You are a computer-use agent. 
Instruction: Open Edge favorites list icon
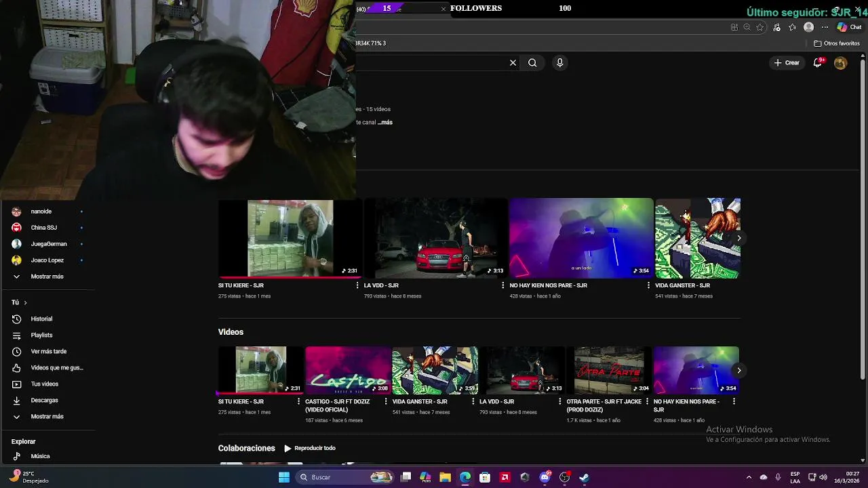(792, 27)
